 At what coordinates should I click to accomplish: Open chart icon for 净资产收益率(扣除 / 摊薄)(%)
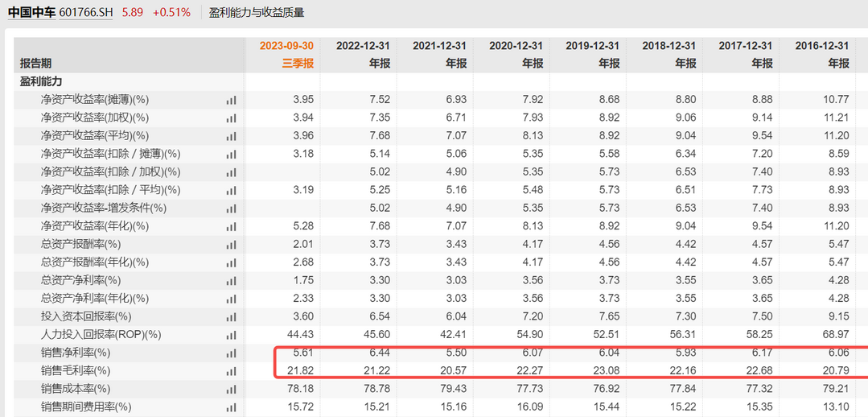231,154
